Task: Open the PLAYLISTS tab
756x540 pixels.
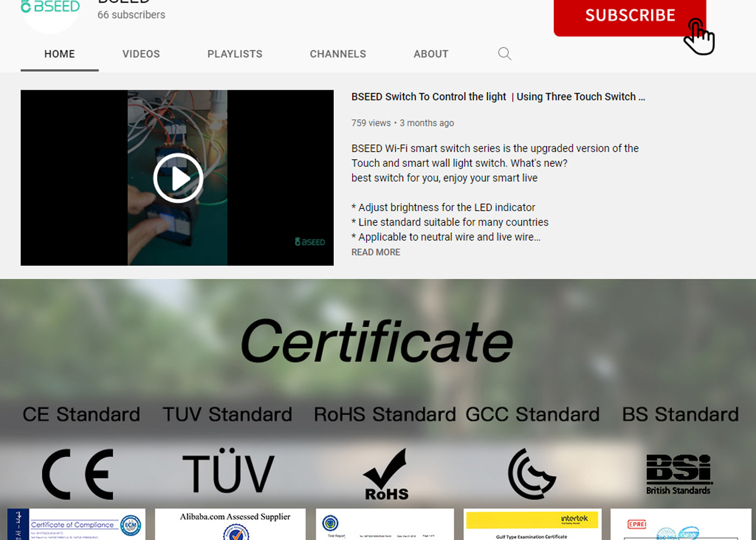Action: [x=235, y=54]
